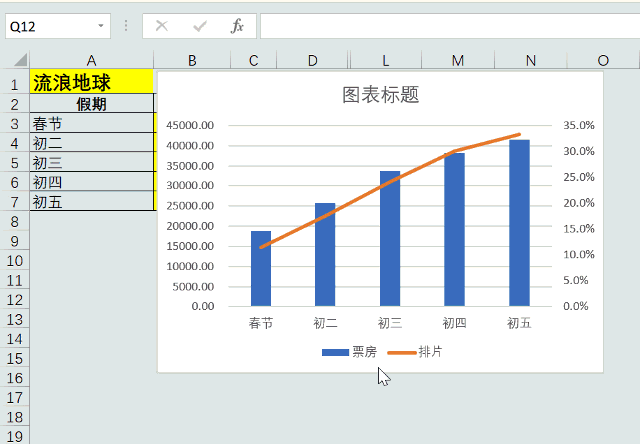Select column D header
The image size is (640, 444).
312,60
